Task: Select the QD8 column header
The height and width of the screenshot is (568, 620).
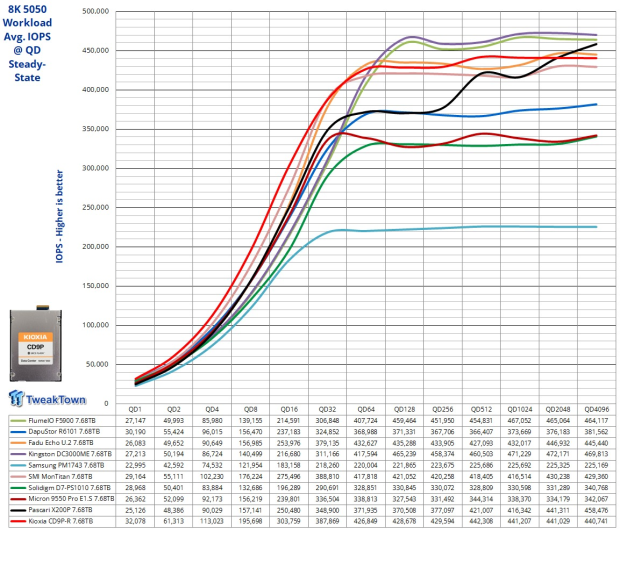Action: click(x=250, y=409)
